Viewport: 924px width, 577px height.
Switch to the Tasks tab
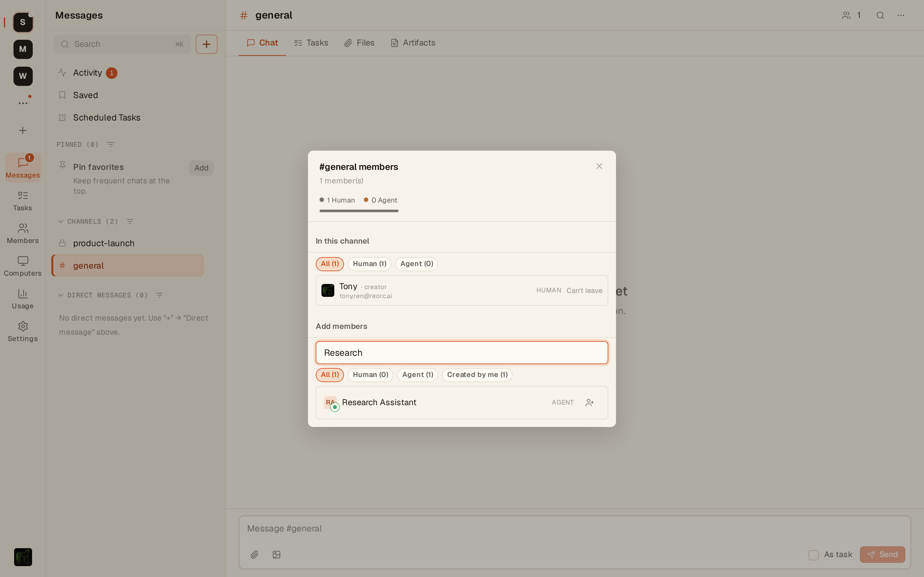311,43
